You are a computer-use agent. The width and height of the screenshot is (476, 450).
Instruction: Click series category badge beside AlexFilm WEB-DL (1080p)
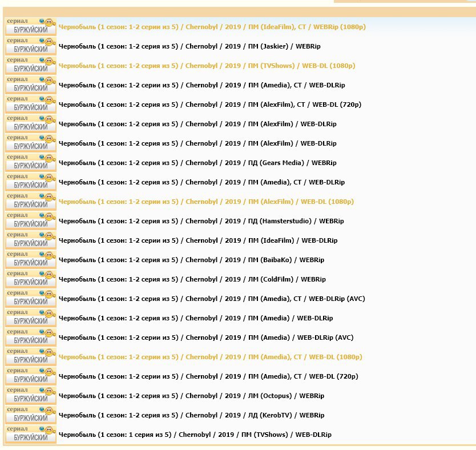31,202
